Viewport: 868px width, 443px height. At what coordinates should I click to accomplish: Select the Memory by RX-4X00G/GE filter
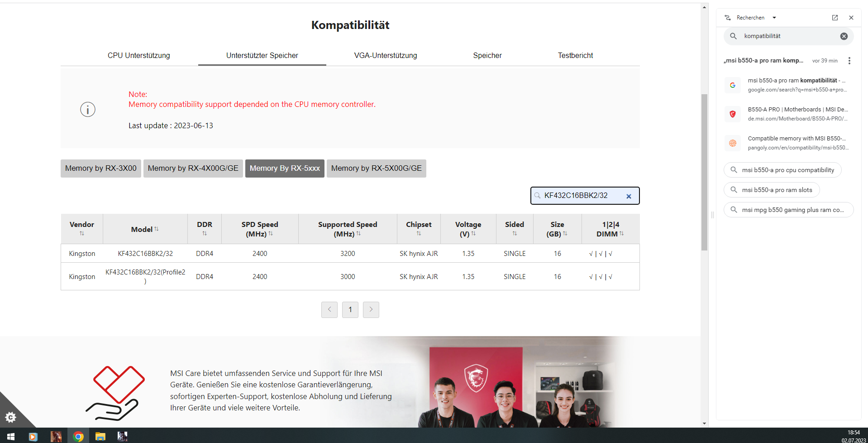(x=193, y=168)
